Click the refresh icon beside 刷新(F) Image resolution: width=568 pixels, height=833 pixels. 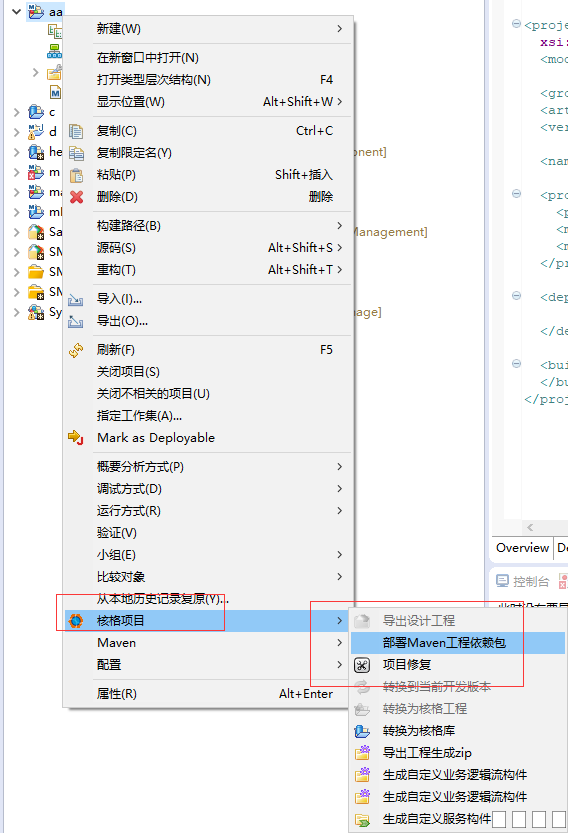coord(77,350)
